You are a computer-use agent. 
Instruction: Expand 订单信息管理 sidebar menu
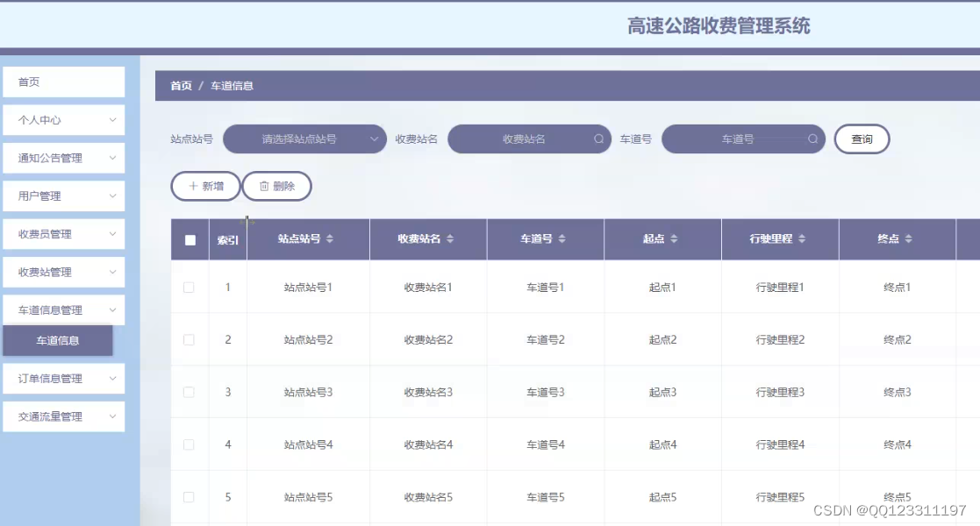click(x=64, y=379)
